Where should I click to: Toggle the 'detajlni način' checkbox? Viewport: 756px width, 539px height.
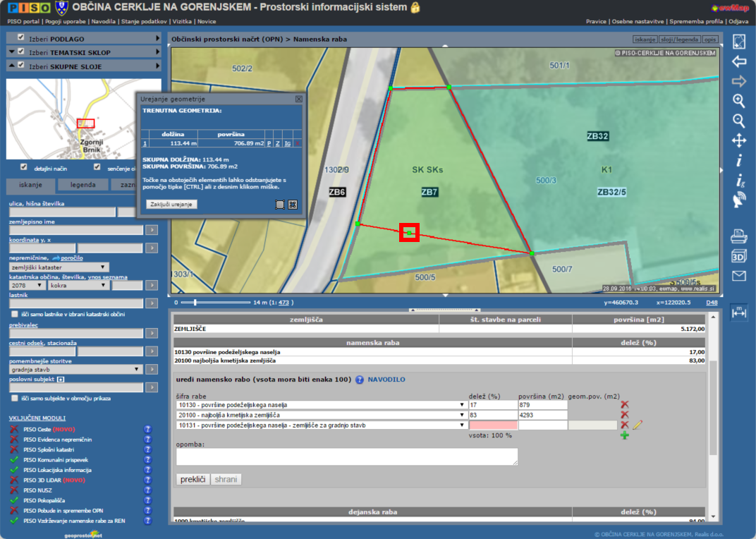point(24,167)
